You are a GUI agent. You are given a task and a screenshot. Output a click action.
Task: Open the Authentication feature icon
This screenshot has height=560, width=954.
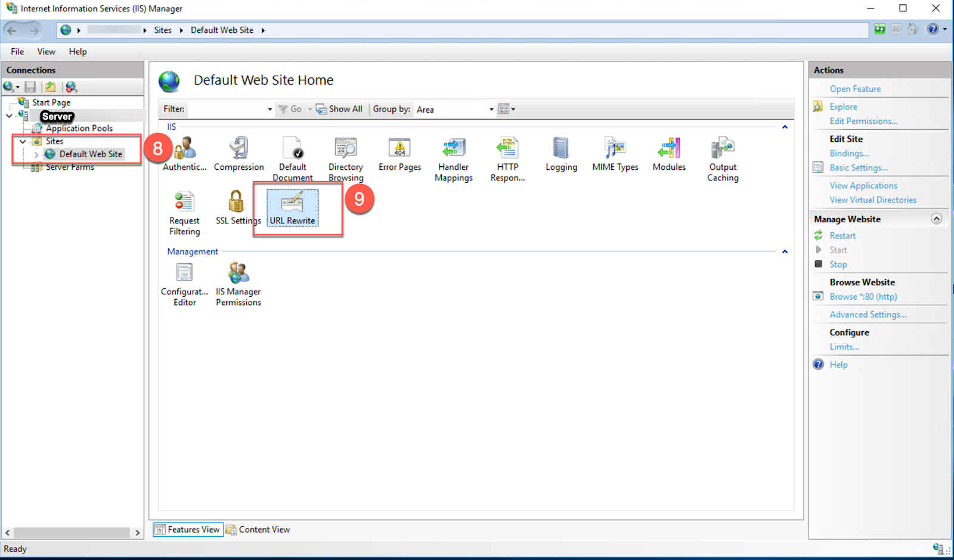click(185, 154)
